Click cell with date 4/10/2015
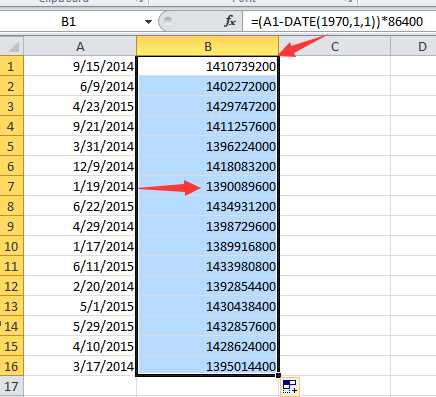 click(80, 346)
